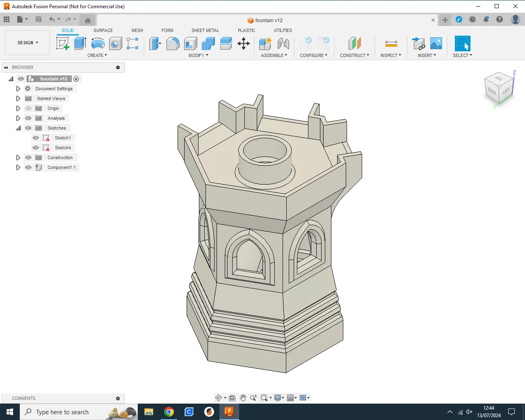Open the DESIGN workspace dropdown
Viewport: 525px width, 420px height.
27,43
